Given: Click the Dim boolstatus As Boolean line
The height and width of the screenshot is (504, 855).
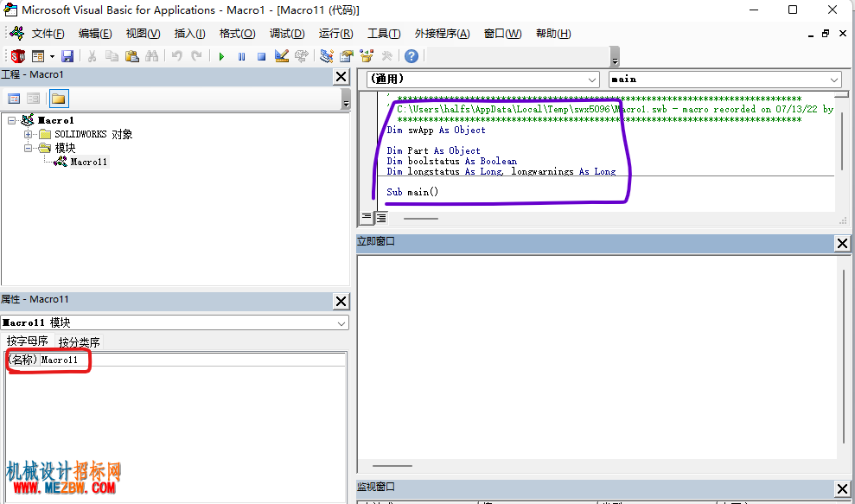Looking at the screenshot, I should click(x=452, y=161).
